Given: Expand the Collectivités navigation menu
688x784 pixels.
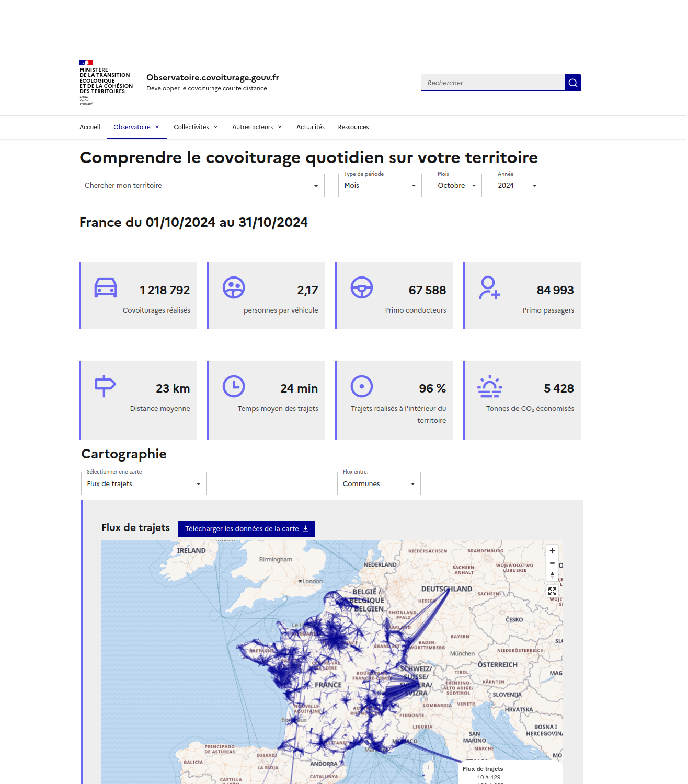Looking at the screenshot, I should [x=196, y=127].
